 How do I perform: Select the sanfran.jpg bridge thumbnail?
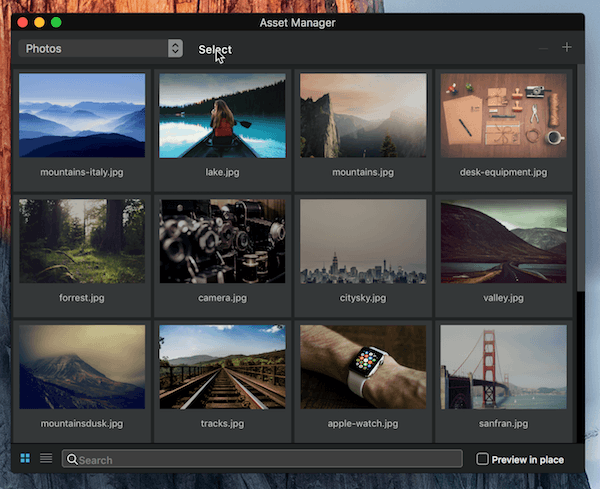pyautogui.click(x=504, y=367)
